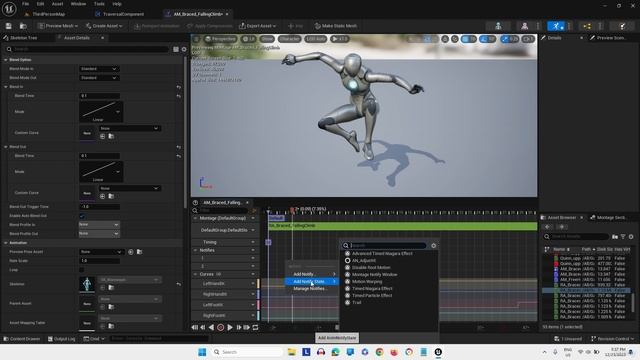Choose Montage Notify Window notify state

click(x=374, y=275)
